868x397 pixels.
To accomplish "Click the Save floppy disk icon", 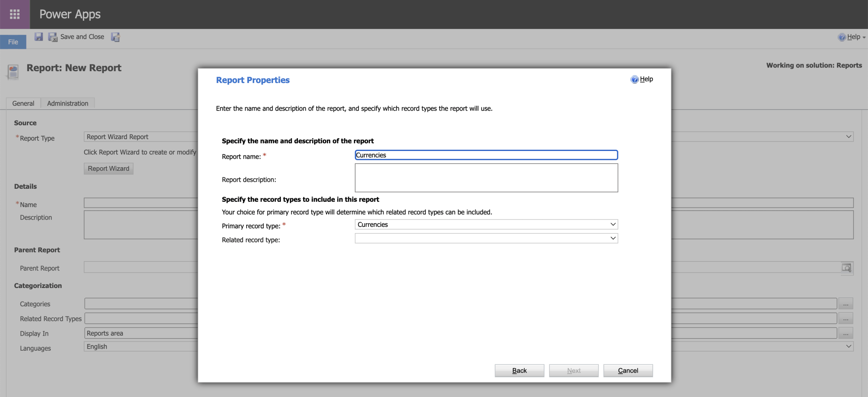I will click(39, 37).
